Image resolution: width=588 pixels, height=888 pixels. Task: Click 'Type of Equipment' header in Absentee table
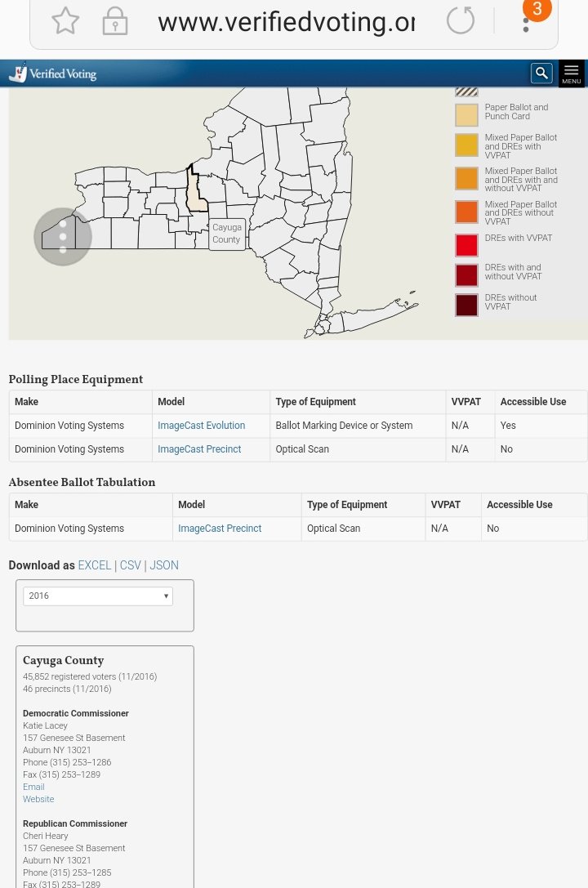click(x=347, y=505)
